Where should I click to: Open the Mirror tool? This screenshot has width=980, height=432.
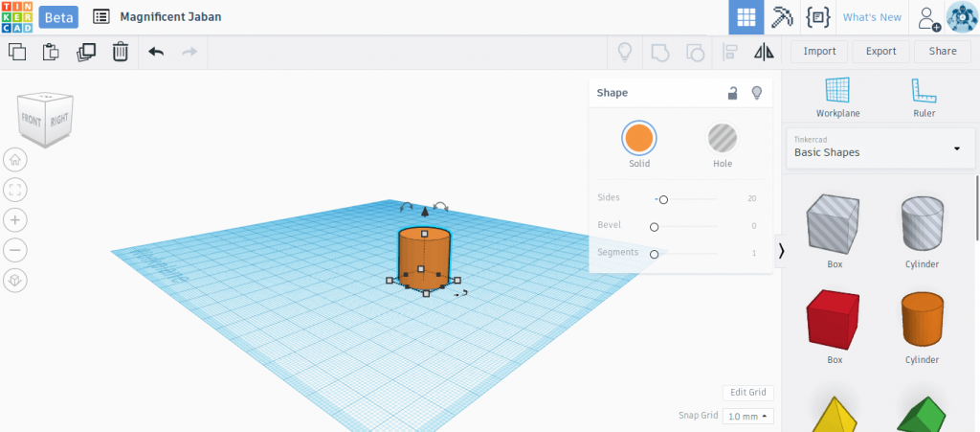coord(764,52)
